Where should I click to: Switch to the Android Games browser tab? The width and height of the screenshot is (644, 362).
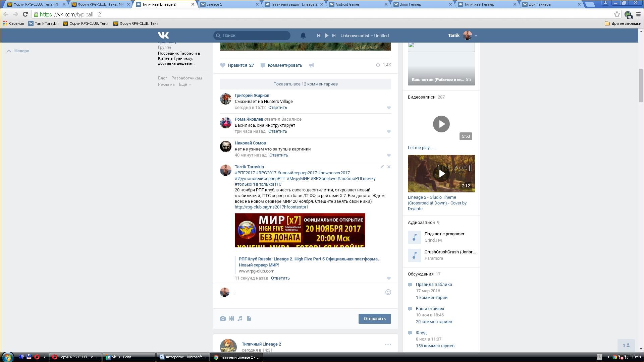click(x=347, y=4)
